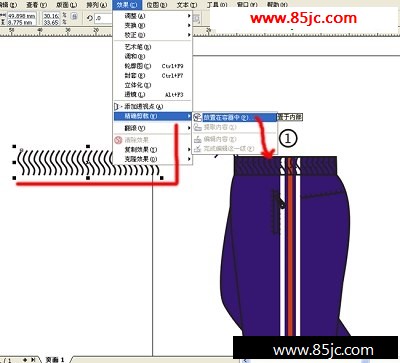Toggle the lock ratio button beside scale fields
This screenshot has width=400, height=363.
(x=75, y=16)
